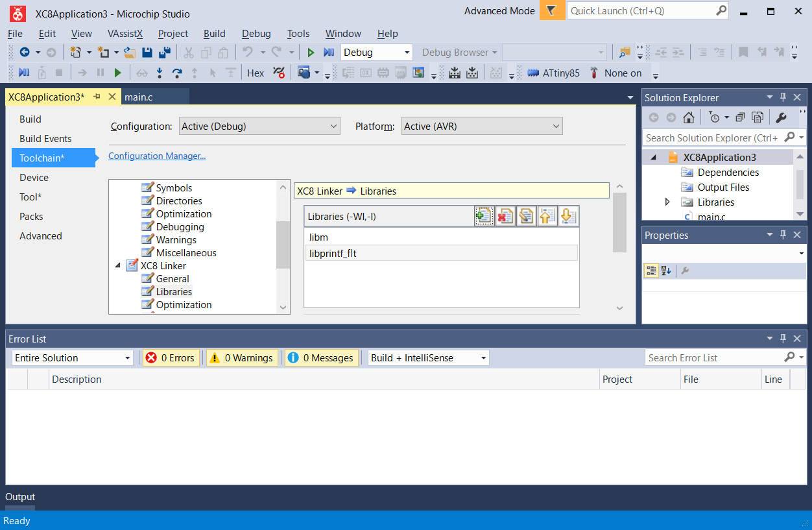
Task: Expand Libraries node in Solution Explorer
Action: click(667, 202)
